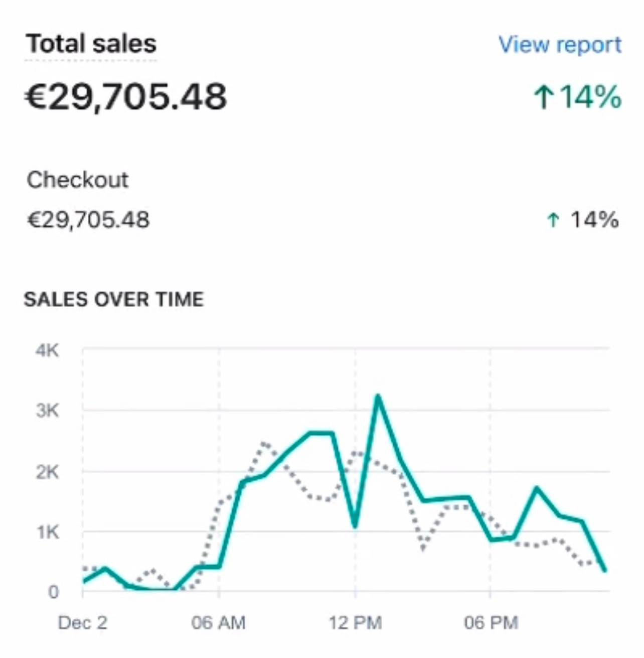
Task: Click the 3K y-axis label
Action: pyautogui.click(x=47, y=411)
